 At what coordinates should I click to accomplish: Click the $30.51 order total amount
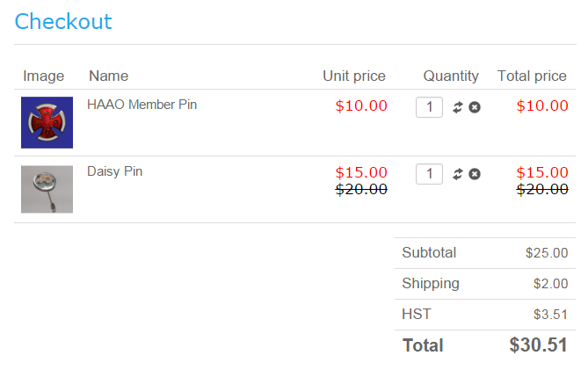[x=538, y=345]
